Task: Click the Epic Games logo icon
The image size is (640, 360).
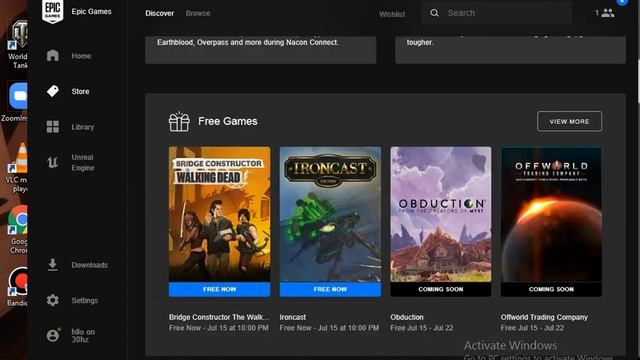Action: click(x=53, y=11)
